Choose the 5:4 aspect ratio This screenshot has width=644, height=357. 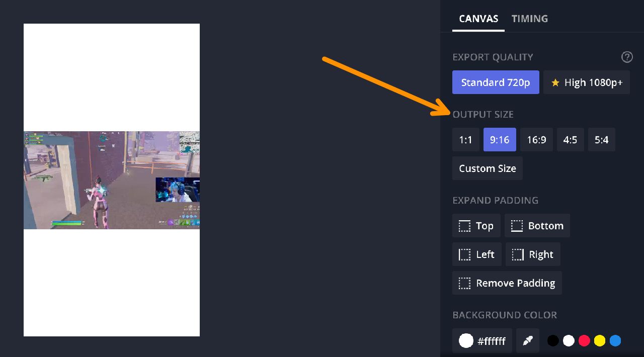point(601,140)
